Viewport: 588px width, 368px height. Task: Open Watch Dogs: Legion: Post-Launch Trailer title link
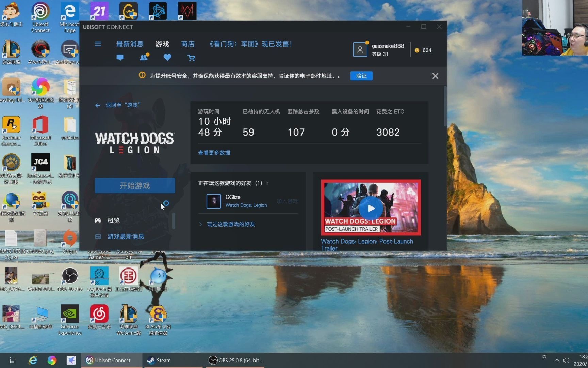tap(367, 245)
